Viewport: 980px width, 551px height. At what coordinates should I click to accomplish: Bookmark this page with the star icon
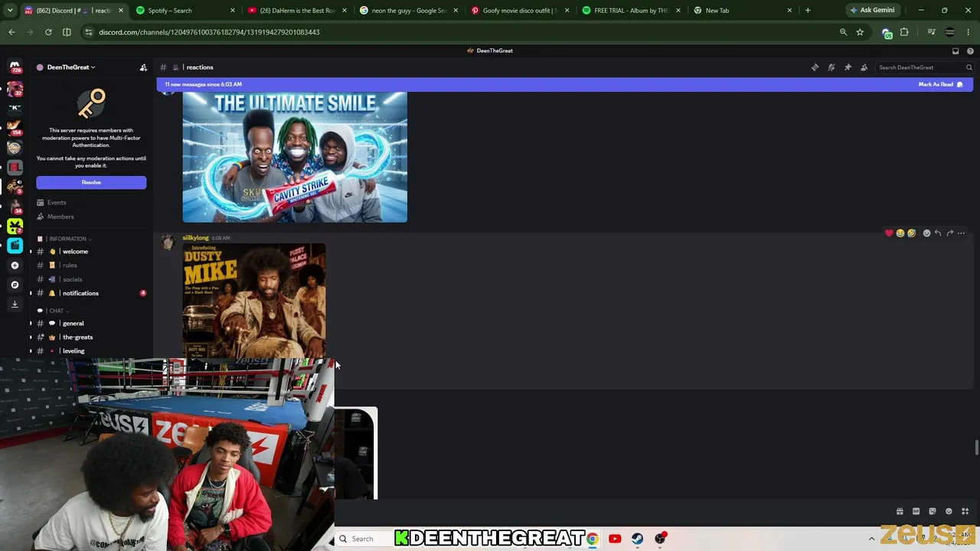click(x=860, y=32)
